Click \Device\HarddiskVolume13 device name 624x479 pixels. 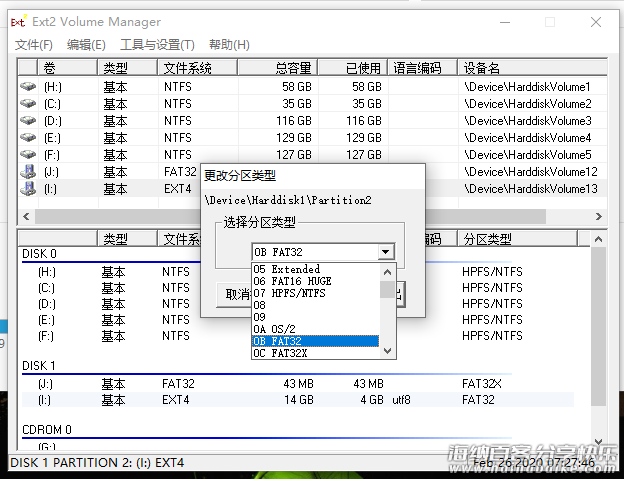point(530,189)
